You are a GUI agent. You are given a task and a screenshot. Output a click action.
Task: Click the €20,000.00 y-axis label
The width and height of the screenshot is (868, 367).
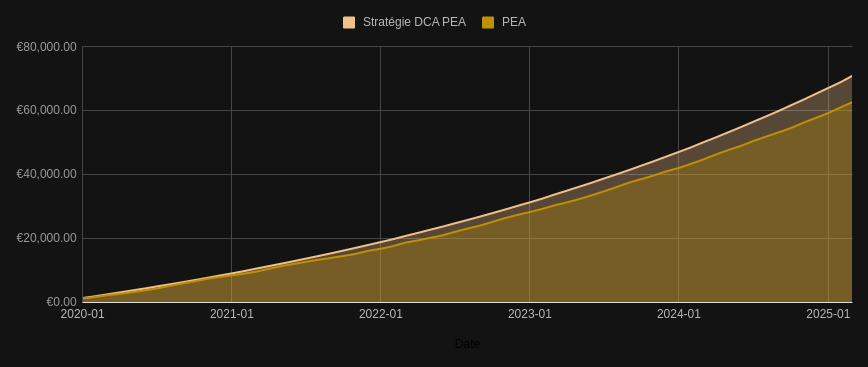[46, 238]
